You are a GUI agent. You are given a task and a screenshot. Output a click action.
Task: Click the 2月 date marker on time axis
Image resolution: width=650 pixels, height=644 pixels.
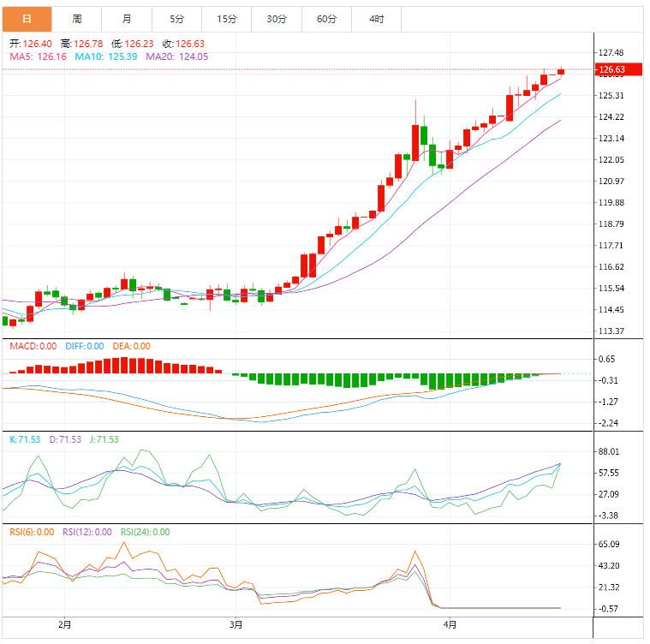pyautogui.click(x=65, y=625)
